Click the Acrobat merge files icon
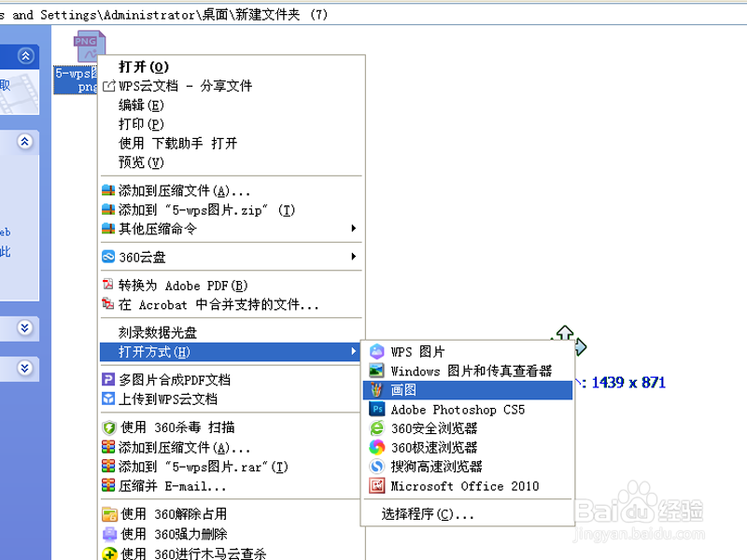Screen dimensions: 747x560 108,303
